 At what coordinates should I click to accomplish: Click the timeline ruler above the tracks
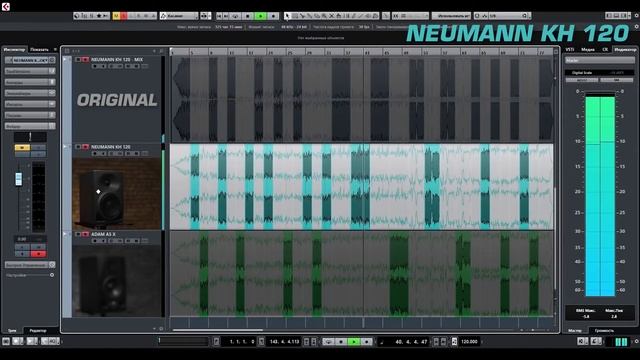point(361,52)
